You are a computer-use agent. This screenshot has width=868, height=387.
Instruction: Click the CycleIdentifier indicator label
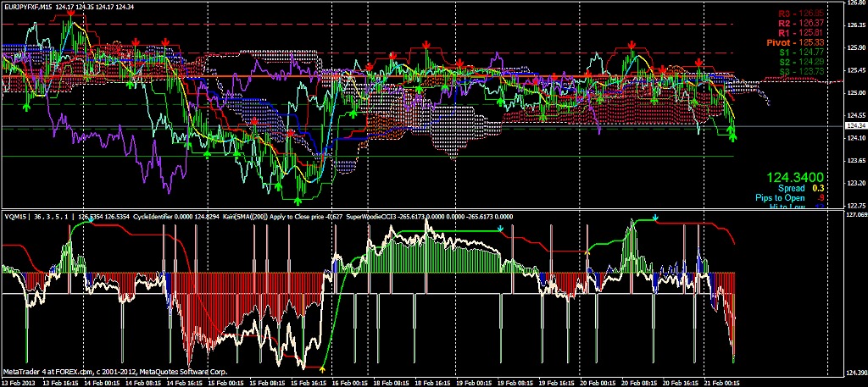click(153, 217)
